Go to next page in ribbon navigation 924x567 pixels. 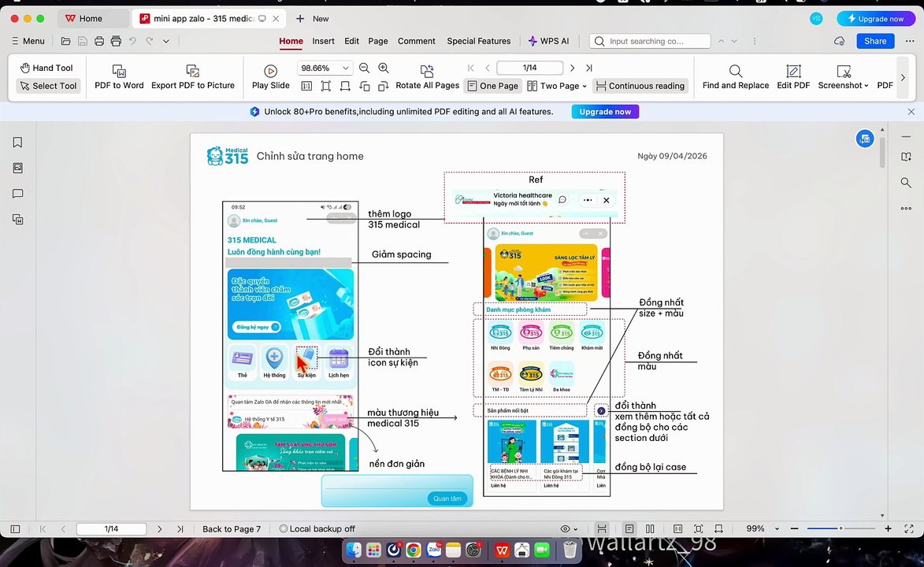point(572,69)
